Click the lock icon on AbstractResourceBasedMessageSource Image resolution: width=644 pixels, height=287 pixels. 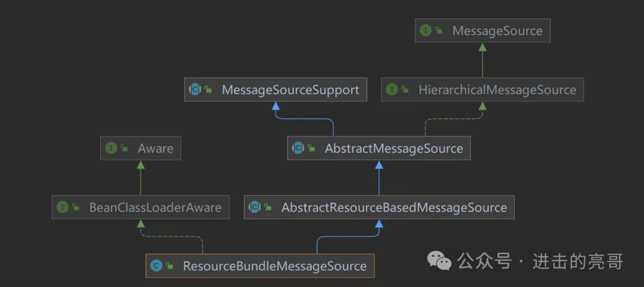coord(268,207)
